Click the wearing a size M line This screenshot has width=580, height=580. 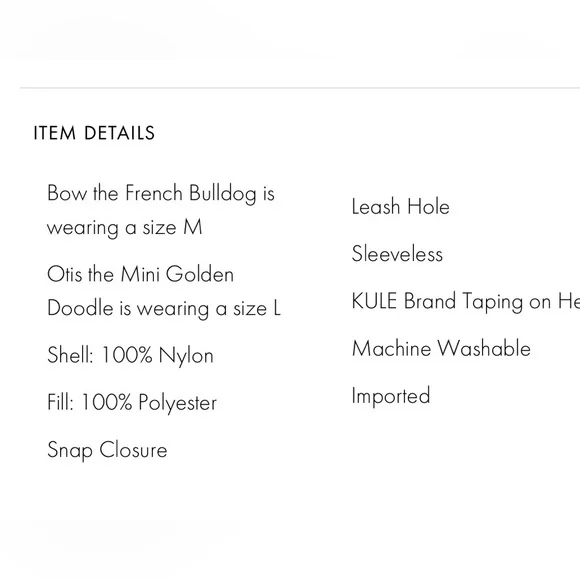point(125,227)
